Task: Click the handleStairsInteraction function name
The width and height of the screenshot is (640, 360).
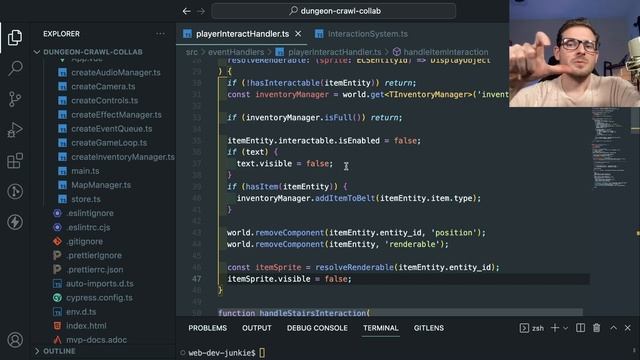Action: pos(313,313)
